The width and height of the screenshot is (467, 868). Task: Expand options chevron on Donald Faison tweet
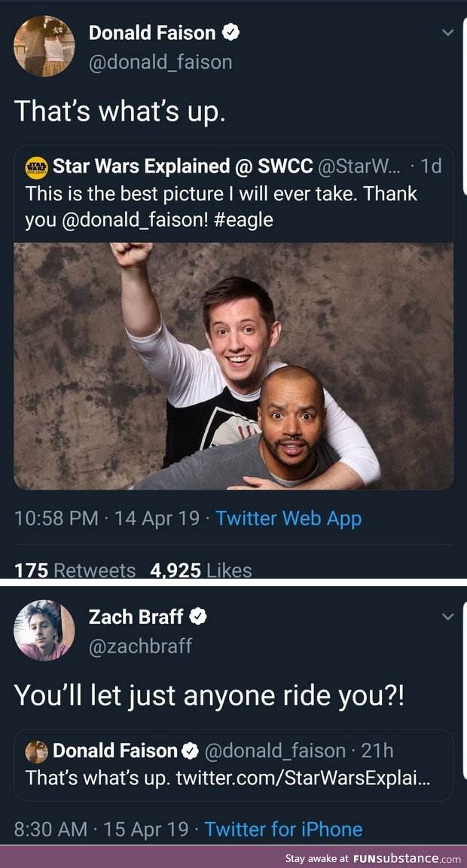click(x=448, y=33)
